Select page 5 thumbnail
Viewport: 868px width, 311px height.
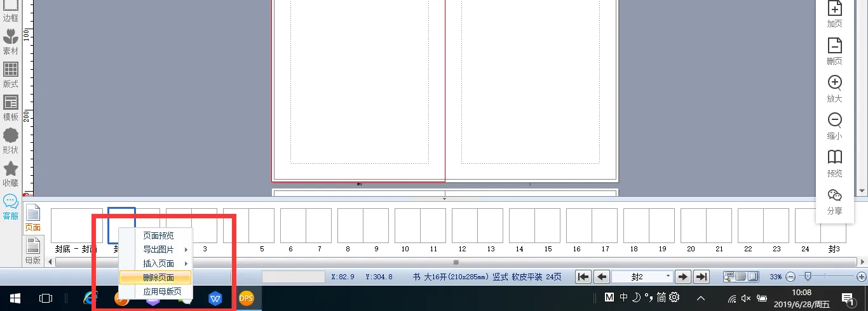point(261,226)
